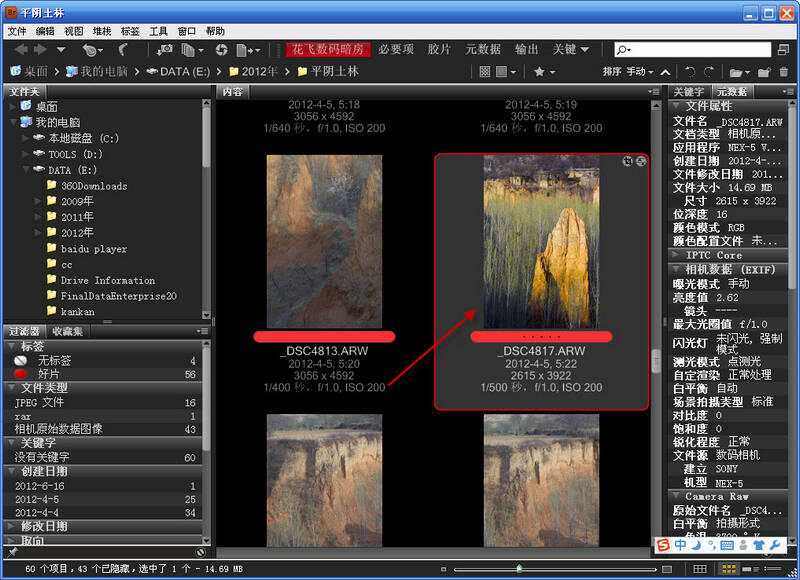
Task: Toggle the 好片 label filter
Action: tap(106, 374)
